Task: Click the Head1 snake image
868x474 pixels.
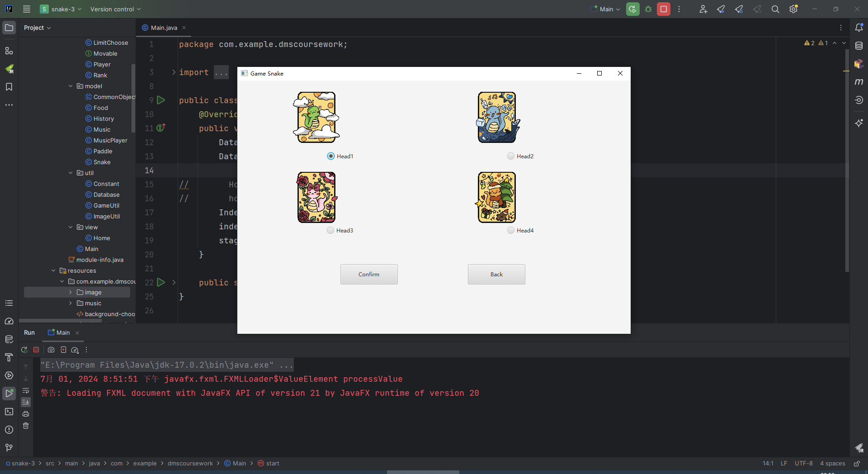Action: 316,117
